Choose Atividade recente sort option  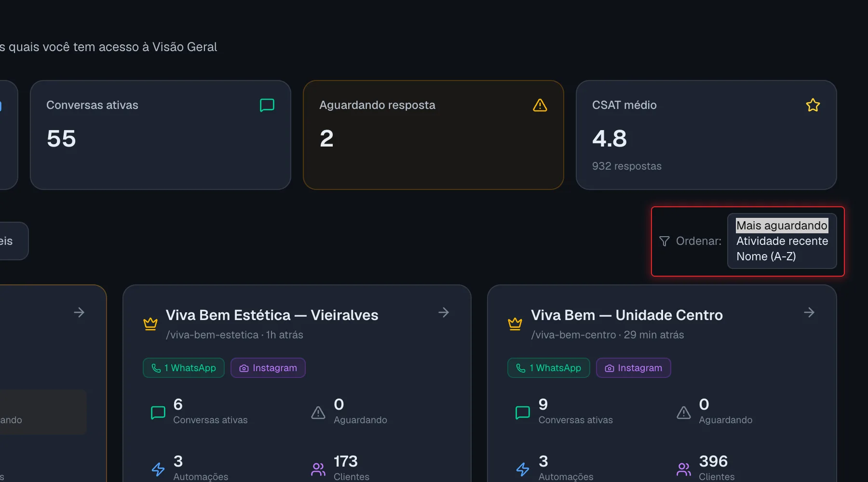[x=782, y=241]
